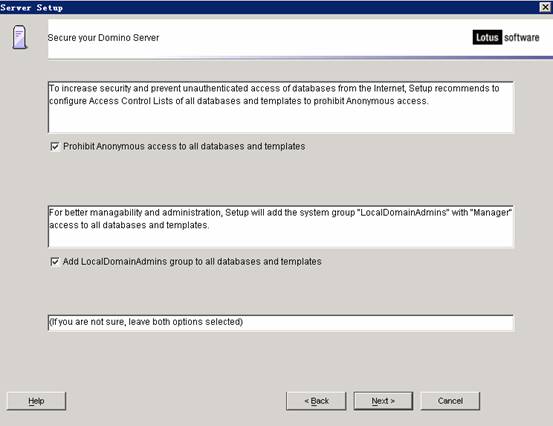This screenshot has width=553, height=426.
Task: Toggle Add LocalDomainAdmins group checkbox
Action: pyautogui.click(x=55, y=262)
